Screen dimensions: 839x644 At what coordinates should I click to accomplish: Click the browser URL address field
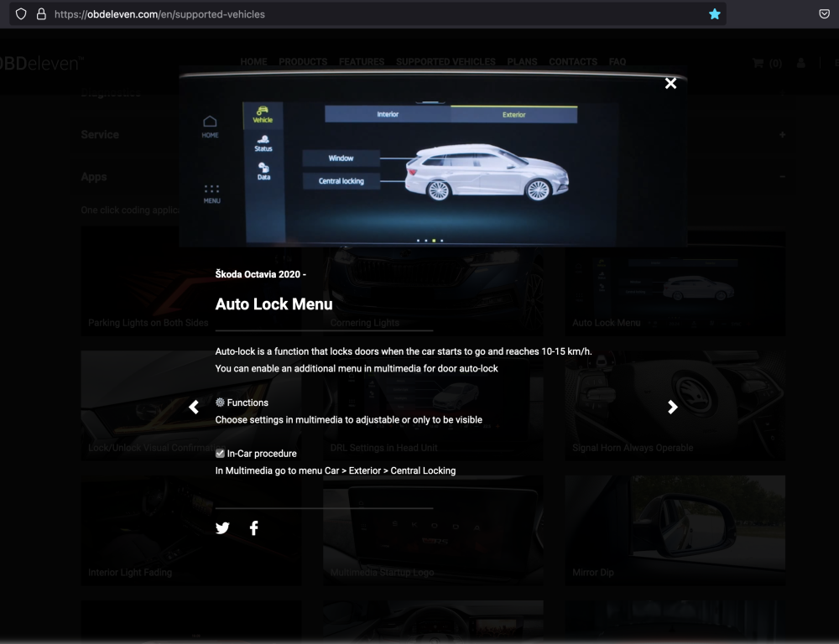coord(367,14)
